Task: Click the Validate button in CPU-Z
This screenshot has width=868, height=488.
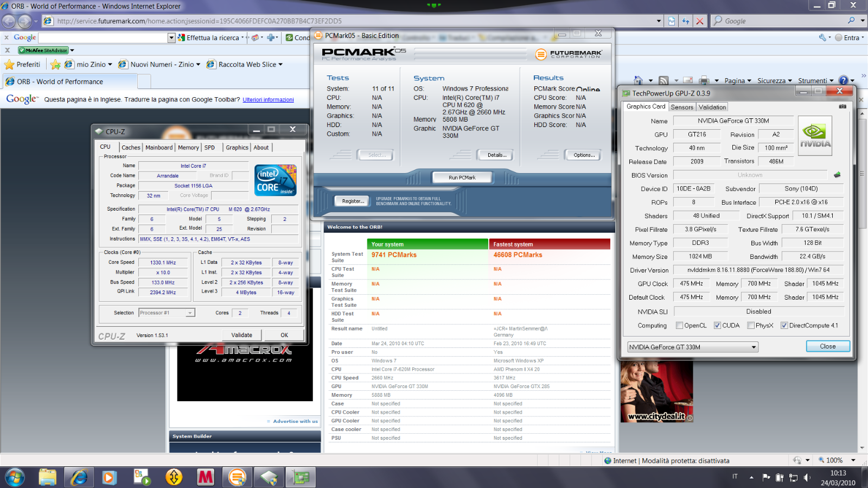Action: click(x=242, y=335)
